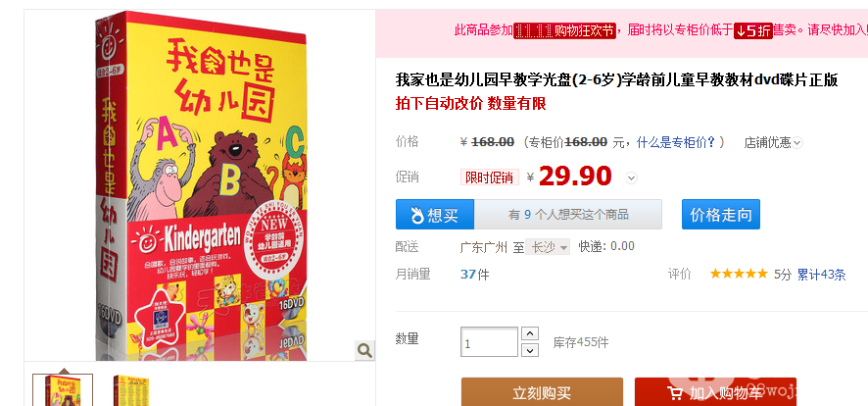This screenshot has height=406, width=868.
Task: Click the 价格走向 button
Action: (720, 215)
